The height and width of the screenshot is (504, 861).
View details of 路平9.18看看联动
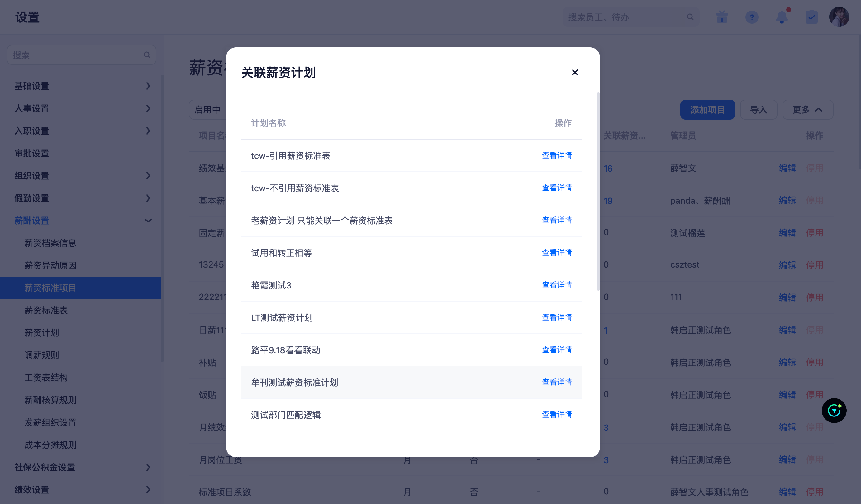tap(557, 349)
